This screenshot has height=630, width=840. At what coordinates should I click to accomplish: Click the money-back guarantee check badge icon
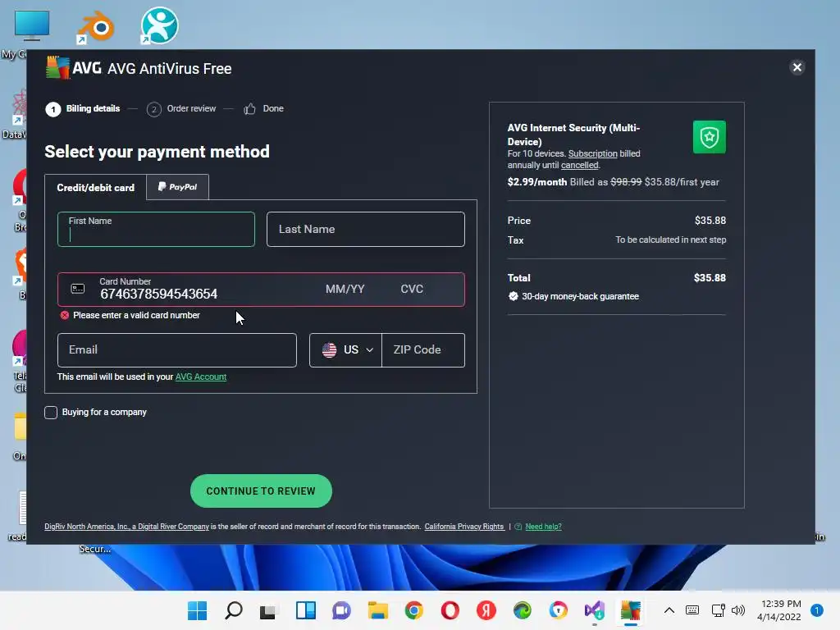[x=514, y=296]
